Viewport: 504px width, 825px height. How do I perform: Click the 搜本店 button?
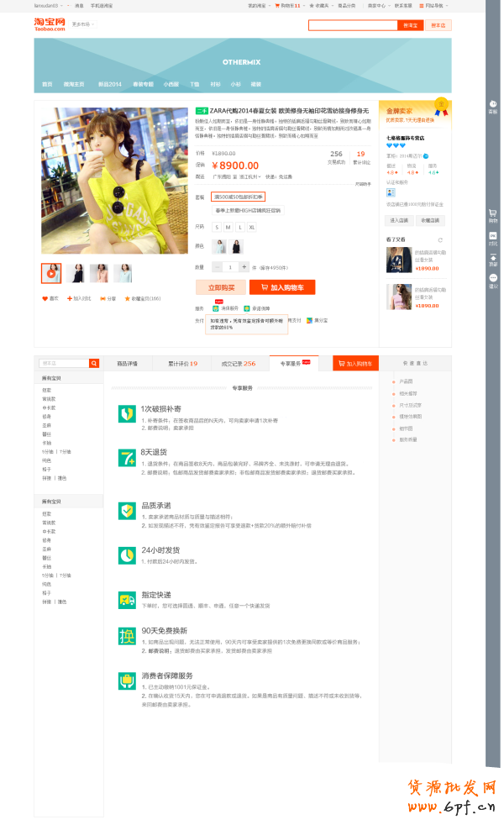[438, 25]
